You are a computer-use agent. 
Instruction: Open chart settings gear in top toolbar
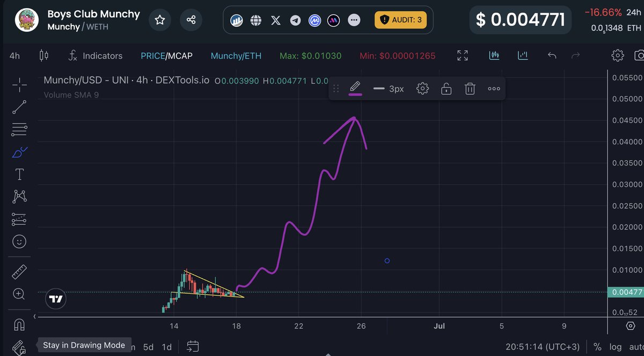[618, 55]
